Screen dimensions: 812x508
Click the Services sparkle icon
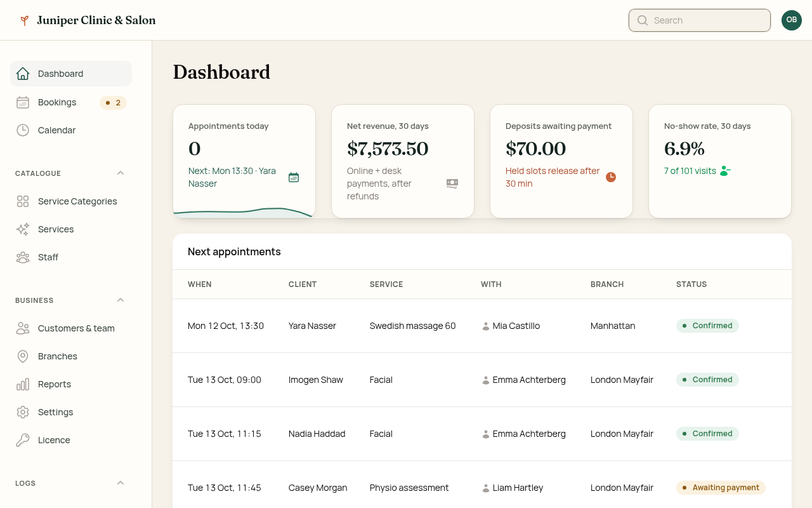click(x=23, y=229)
